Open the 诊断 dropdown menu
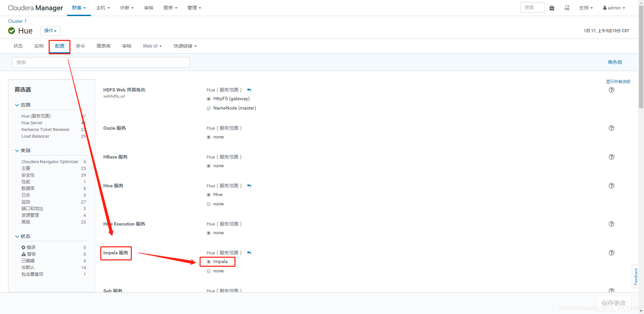Screen dimensions: 644x314 (127, 8)
